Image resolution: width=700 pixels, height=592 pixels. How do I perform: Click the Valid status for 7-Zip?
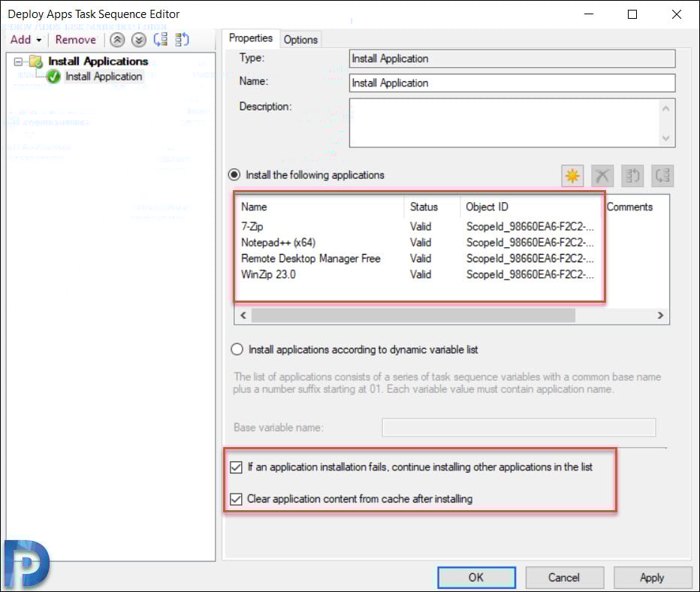coord(421,226)
